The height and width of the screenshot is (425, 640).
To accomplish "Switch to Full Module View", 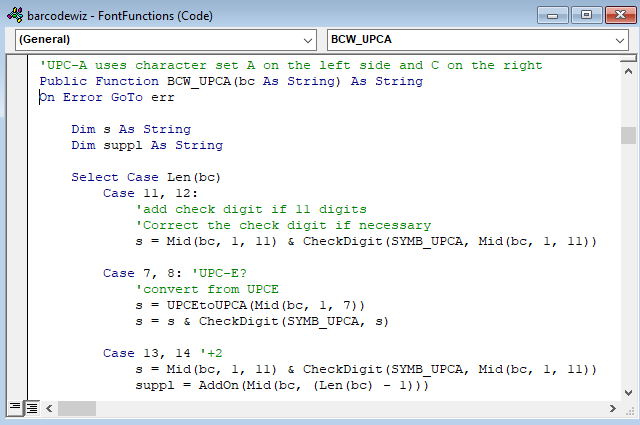I will [31, 407].
